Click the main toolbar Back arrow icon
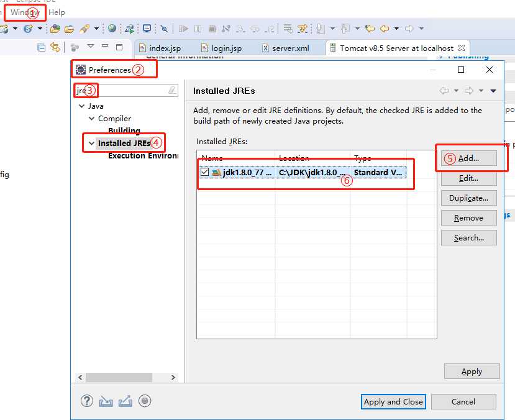This screenshot has height=420, width=515. pos(385,29)
